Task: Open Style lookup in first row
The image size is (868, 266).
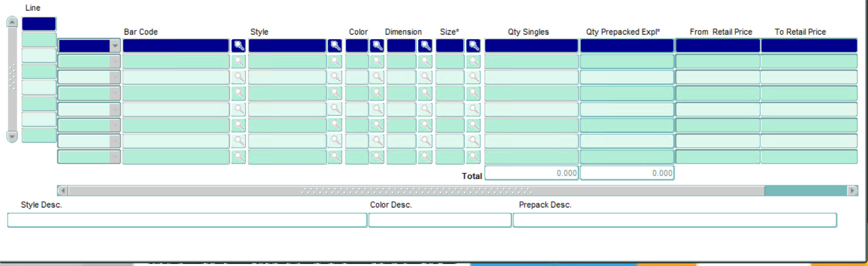Action: [x=335, y=46]
